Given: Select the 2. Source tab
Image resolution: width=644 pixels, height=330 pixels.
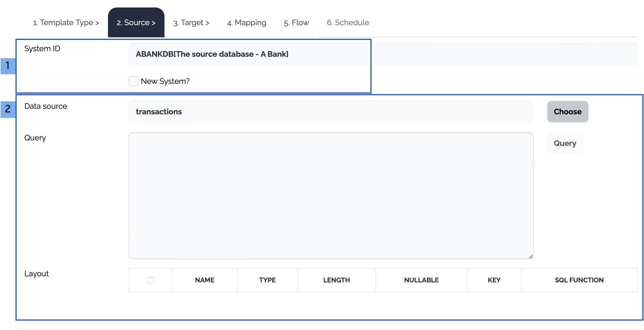Looking at the screenshot, I should click(136, 23).
